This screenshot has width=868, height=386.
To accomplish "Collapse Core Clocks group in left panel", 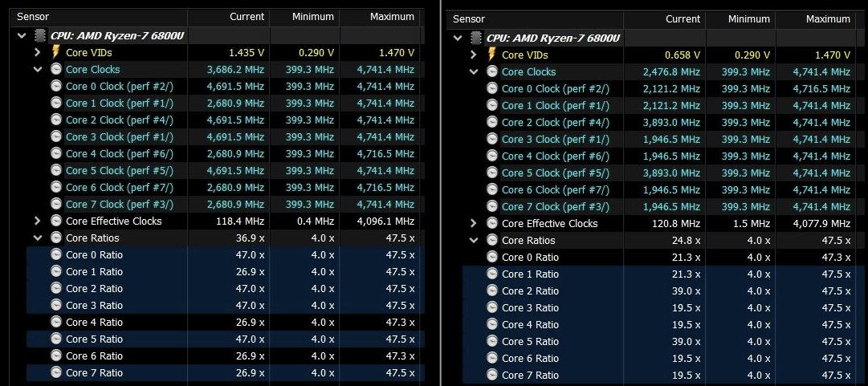I will click(x=38, y=70).
